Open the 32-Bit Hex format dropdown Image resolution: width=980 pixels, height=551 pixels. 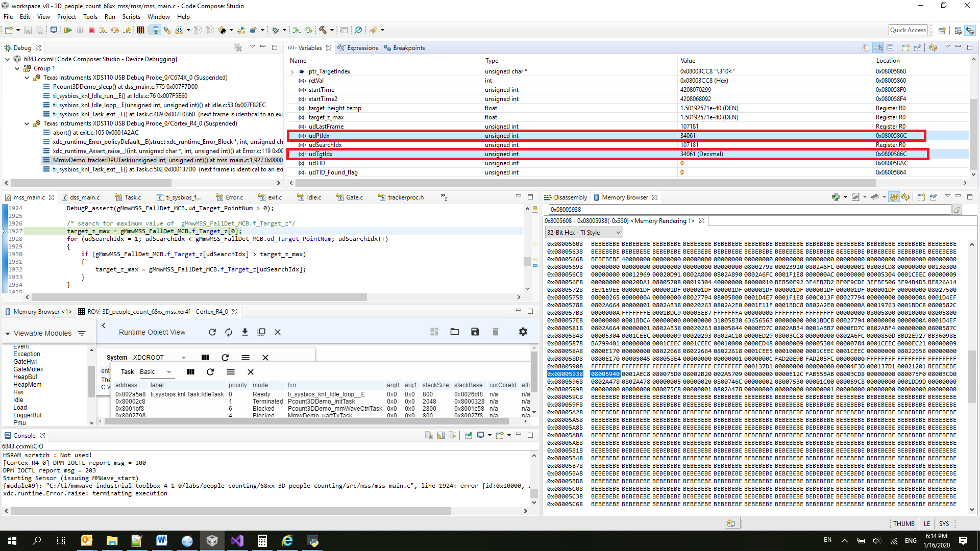click(584, 233)
